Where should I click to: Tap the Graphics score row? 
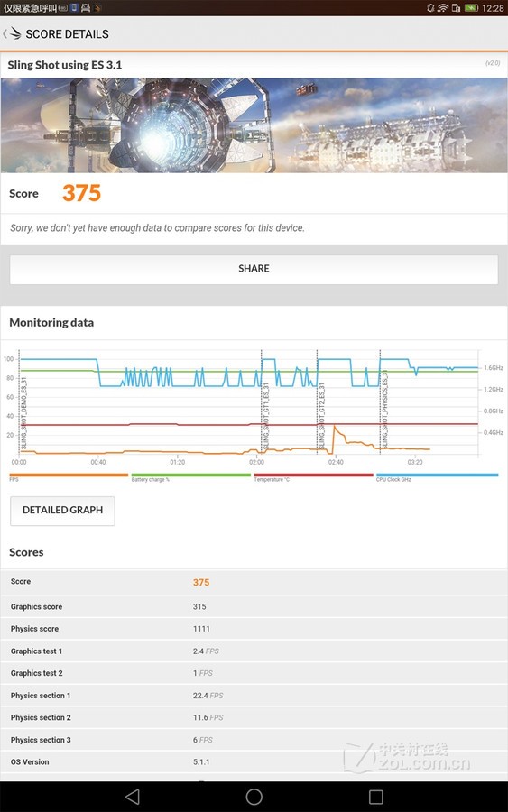tap(254, 606)
